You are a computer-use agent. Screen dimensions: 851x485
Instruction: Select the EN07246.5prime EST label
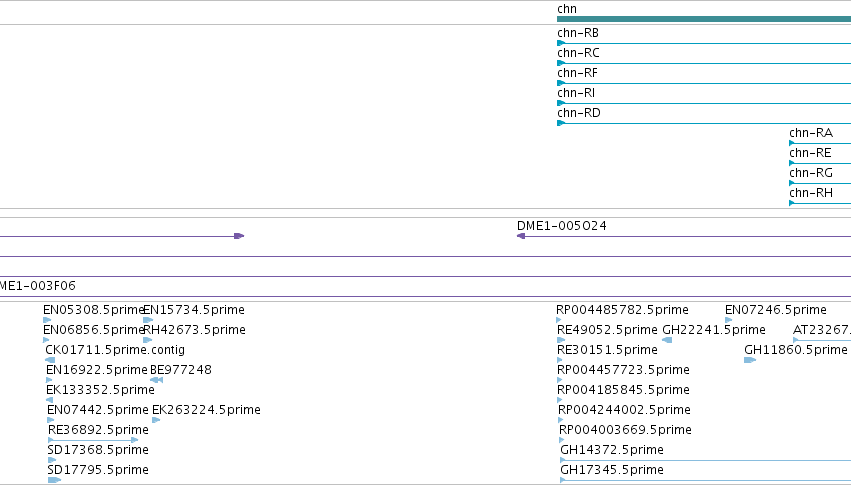776,310
